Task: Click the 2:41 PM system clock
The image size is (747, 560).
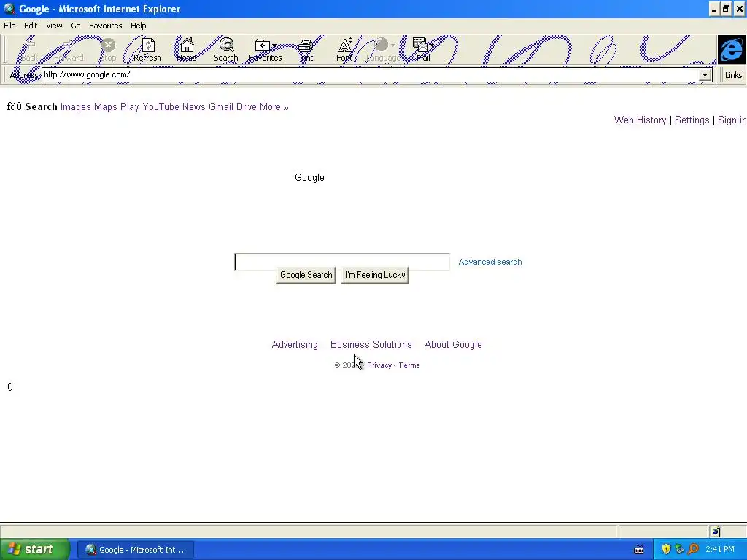Action: pyautogui.click(x=720, y=550)
